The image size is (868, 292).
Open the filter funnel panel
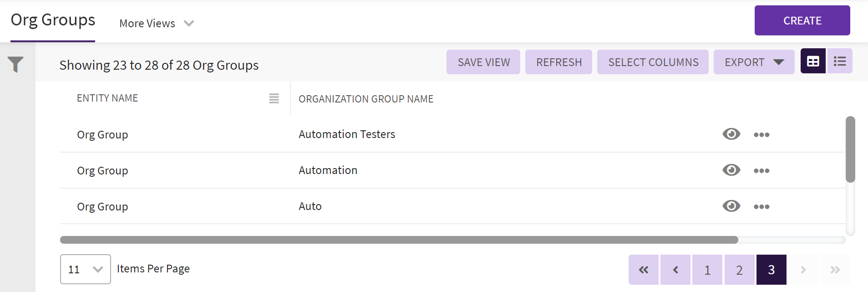pos(15,64)
